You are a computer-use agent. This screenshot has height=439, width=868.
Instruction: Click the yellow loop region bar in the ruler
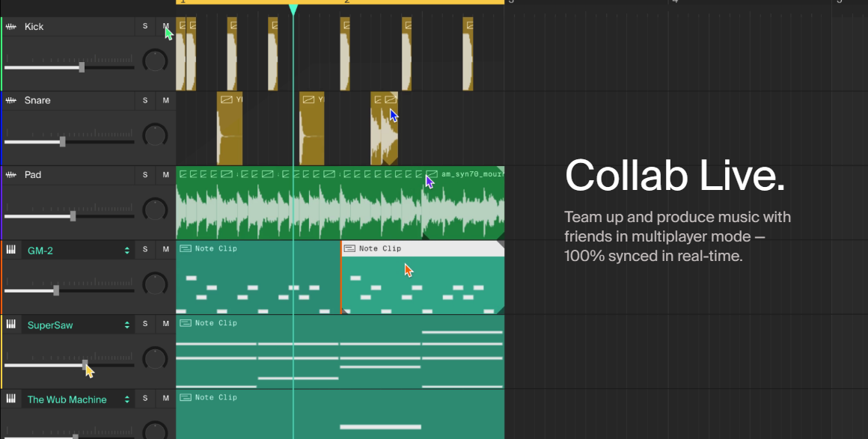click(x=340, y=2)
